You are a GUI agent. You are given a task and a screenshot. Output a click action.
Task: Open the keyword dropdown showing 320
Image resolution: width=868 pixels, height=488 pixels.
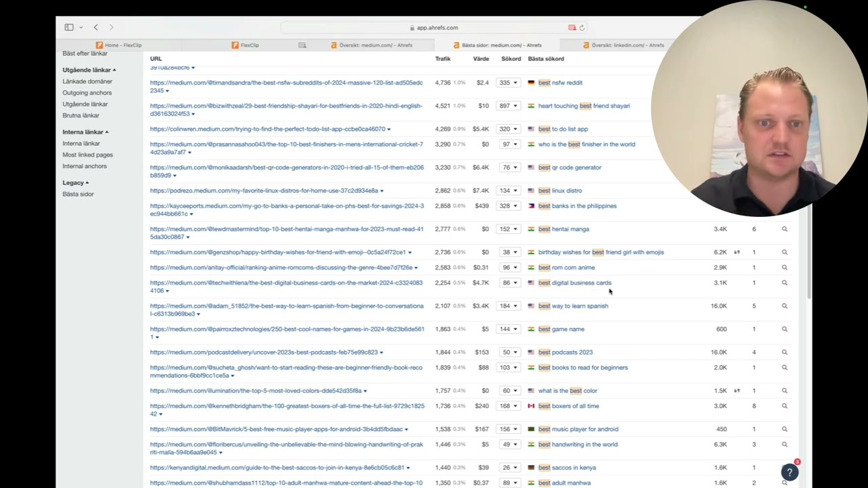[x=507, y=129]
